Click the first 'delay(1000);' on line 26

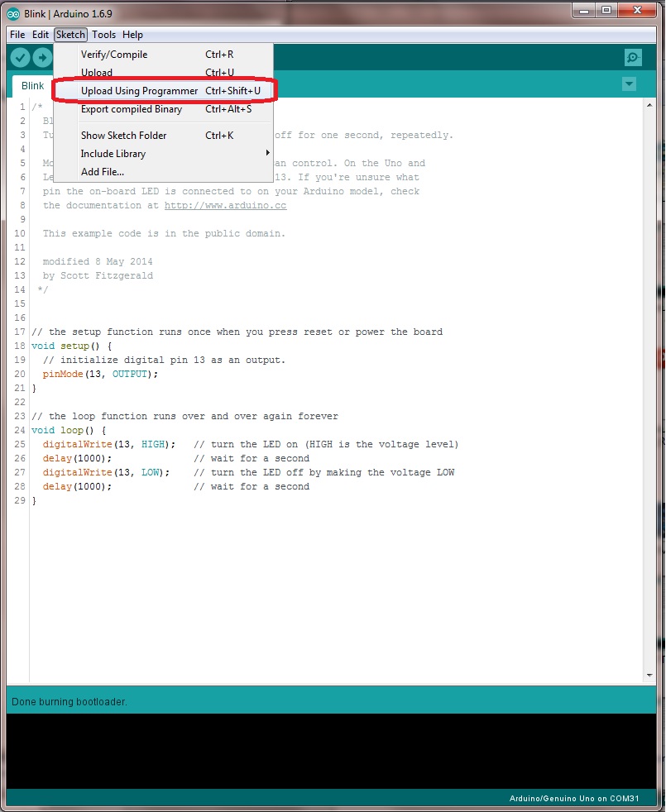point(77,458)
